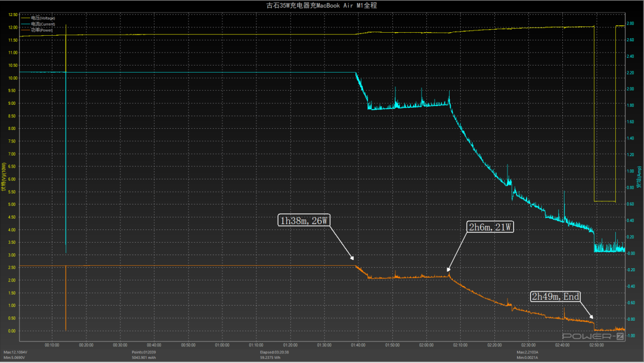
Task: Click the 01:40:00 time axis label
Action: (x=358, y=345)
